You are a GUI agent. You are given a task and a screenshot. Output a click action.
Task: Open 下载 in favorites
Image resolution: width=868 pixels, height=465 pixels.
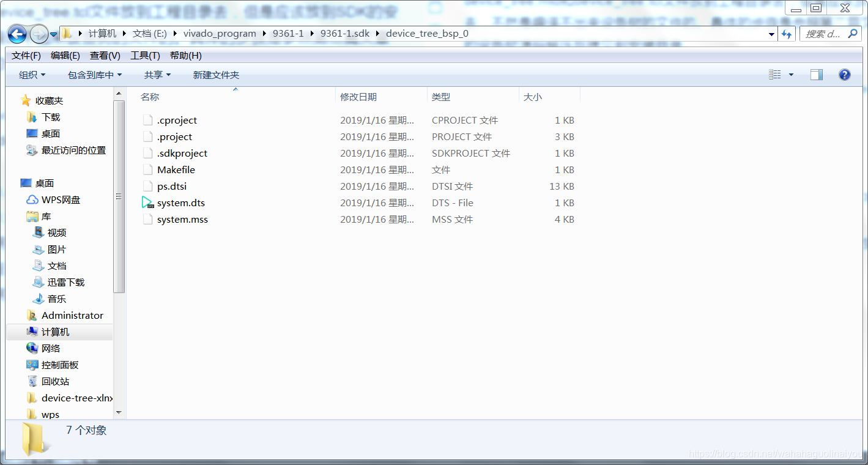[x=51, y=117]
